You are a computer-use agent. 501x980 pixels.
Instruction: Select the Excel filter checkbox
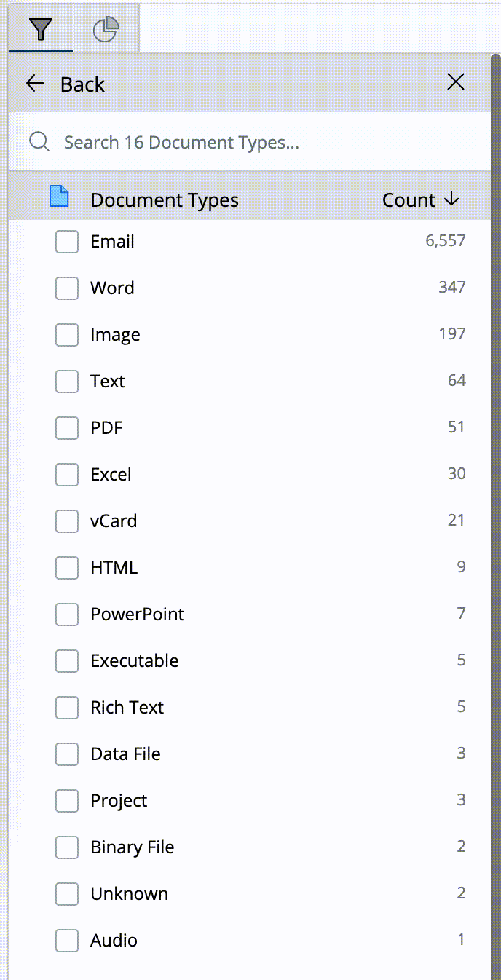66,474
